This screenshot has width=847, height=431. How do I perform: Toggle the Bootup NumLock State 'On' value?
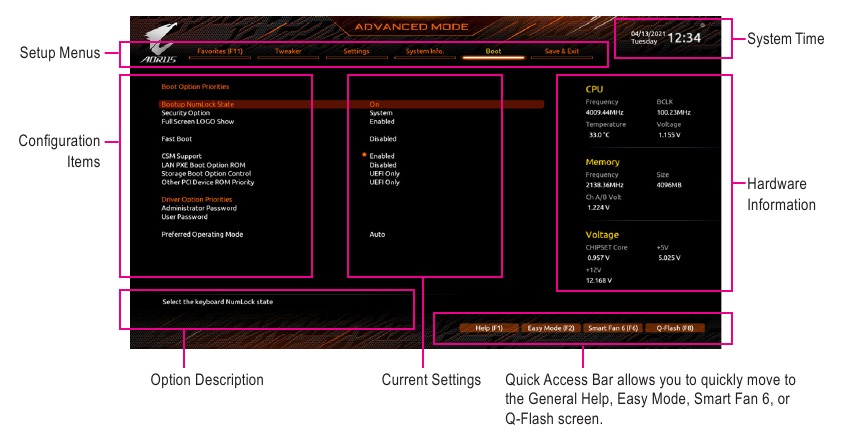tap(374, 104)
